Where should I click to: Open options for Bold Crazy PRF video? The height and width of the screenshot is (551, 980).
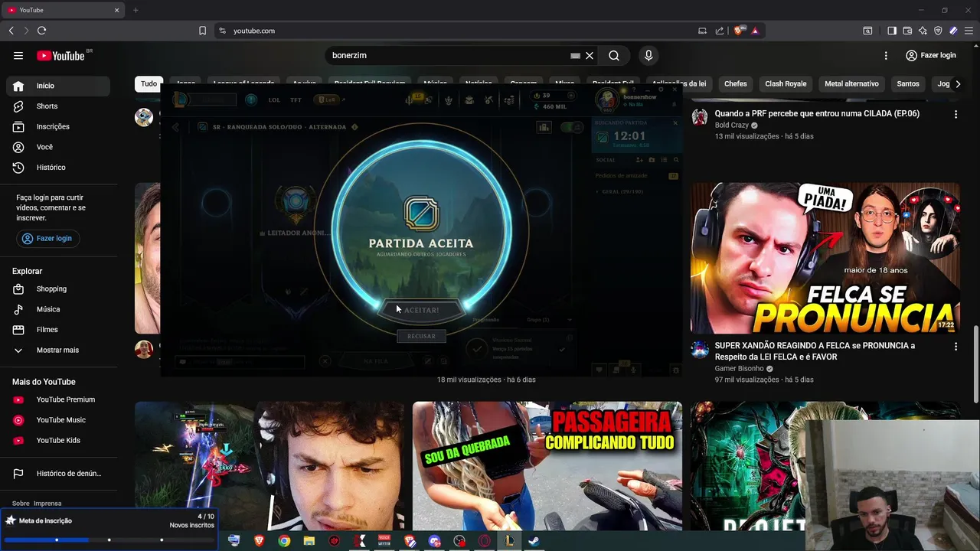(x=955, y=114)
